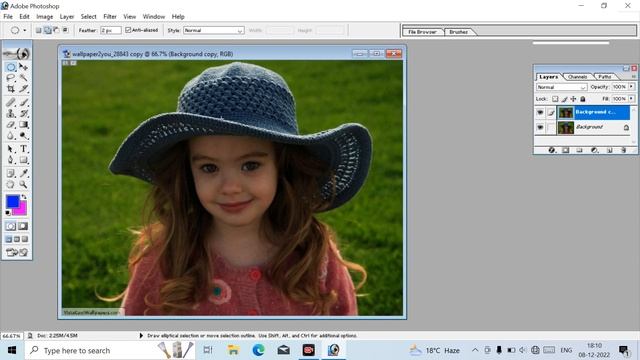Open the Opacity slider arrow
The image size is (640, 360).
631,87
